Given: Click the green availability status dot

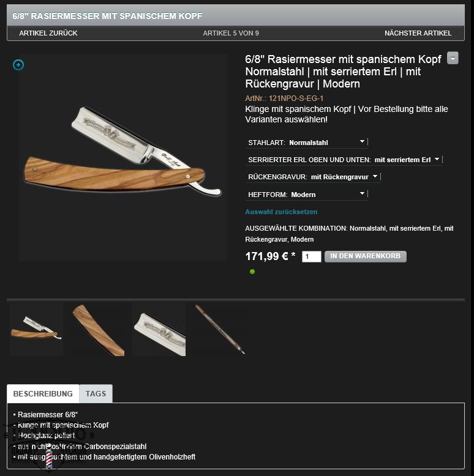Looking at the screenshot, I should pyautogui.click(x=252, y=272).
